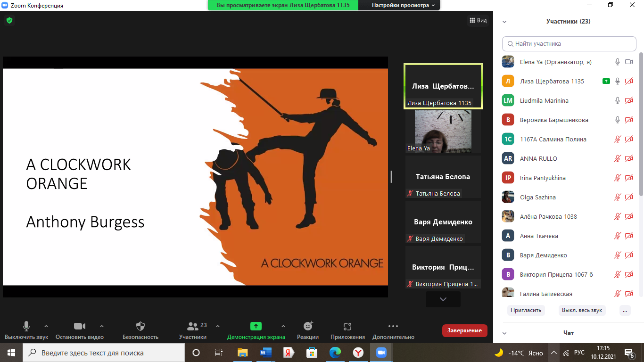
Task: Click the Zoom icon in the taskbar
Action: coord(381,353)
